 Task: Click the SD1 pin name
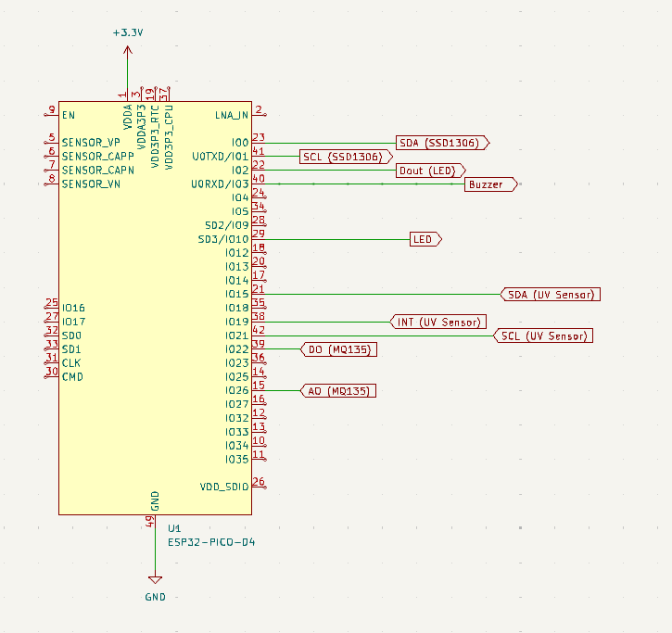[71, 348]
